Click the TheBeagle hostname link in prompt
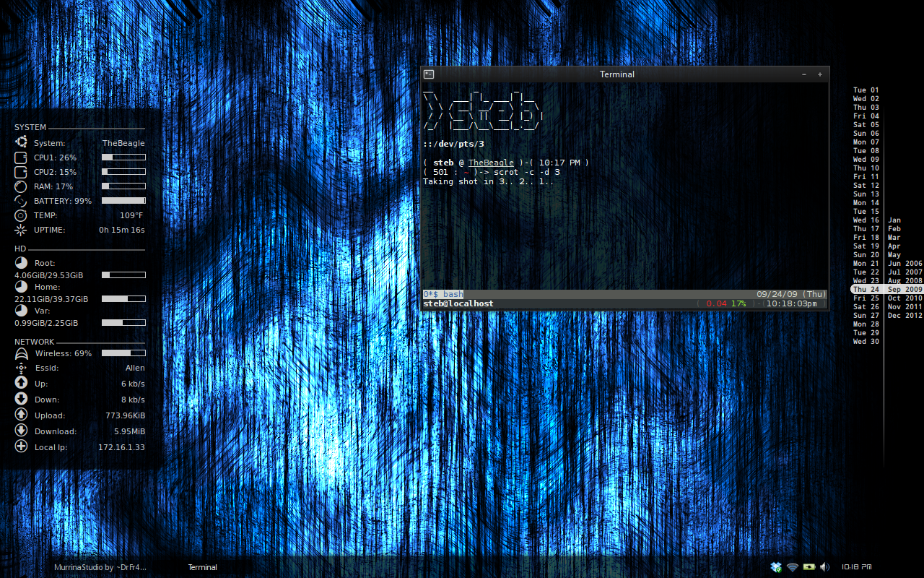 tap(491, 163)
